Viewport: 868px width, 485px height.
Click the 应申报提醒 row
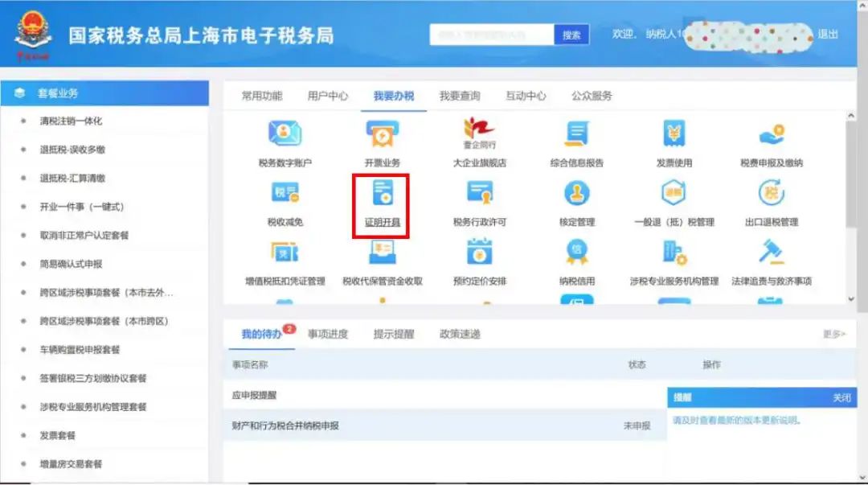[x=445, y=395]
